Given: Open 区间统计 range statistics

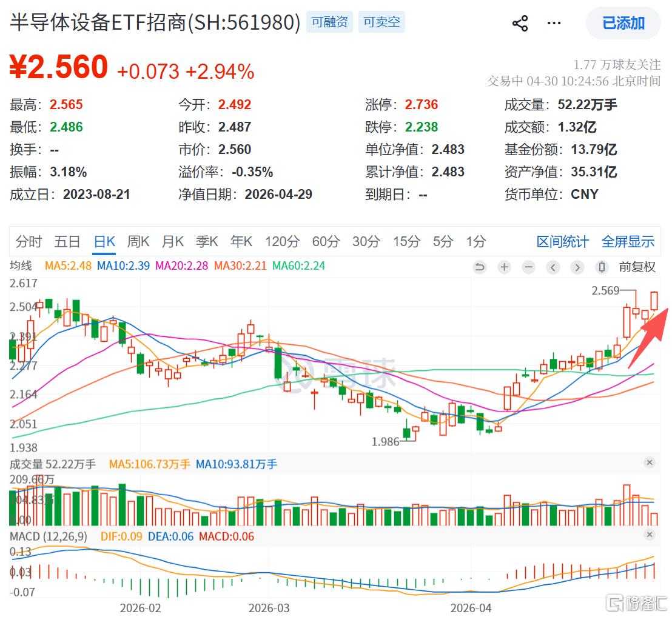Looking at the screenshot, I should (563, 241).
